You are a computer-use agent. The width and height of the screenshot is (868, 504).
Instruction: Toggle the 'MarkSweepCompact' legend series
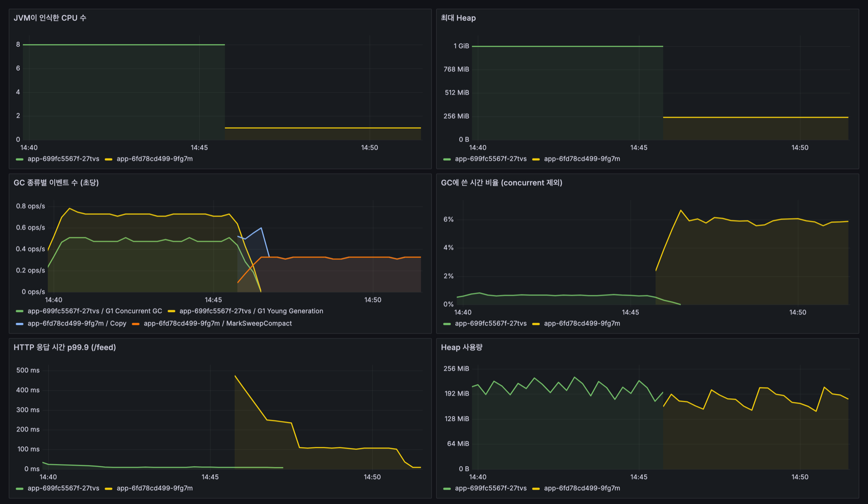(x=218, y=324)
